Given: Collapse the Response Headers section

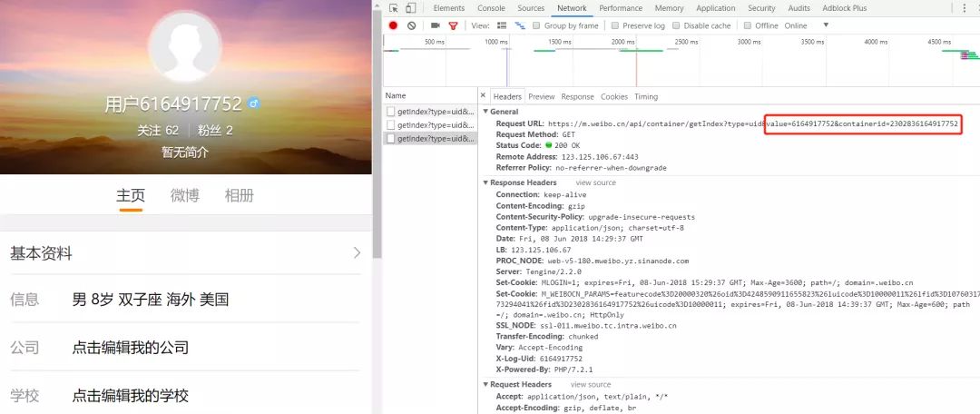Looking at the screenshot, I should [485, 183].
